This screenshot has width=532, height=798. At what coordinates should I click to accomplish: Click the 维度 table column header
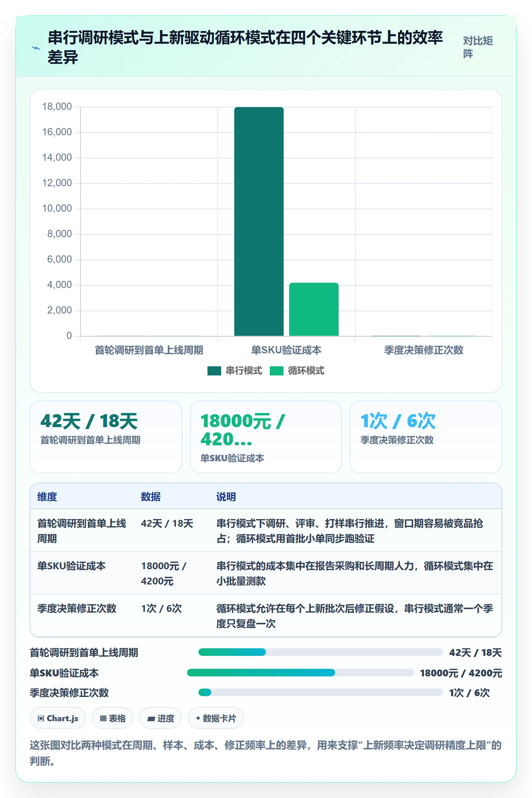click(x=47, y=497)
